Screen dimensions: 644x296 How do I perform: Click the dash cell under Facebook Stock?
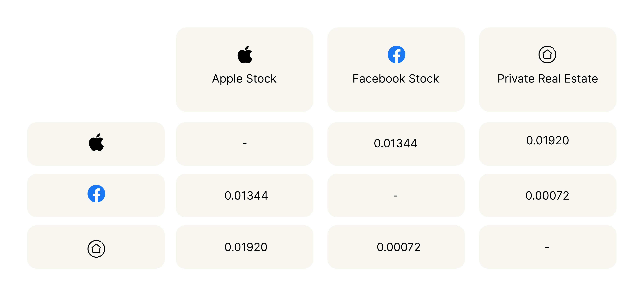click(x=396, y=196)
